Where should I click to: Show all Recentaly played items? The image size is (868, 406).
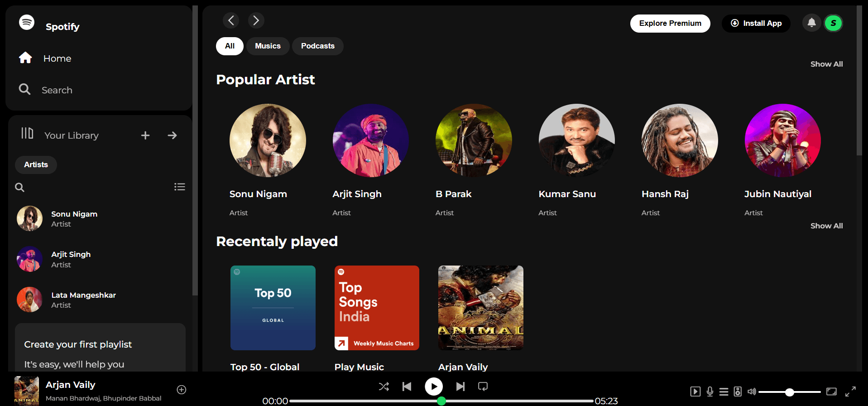coord(826,226)
